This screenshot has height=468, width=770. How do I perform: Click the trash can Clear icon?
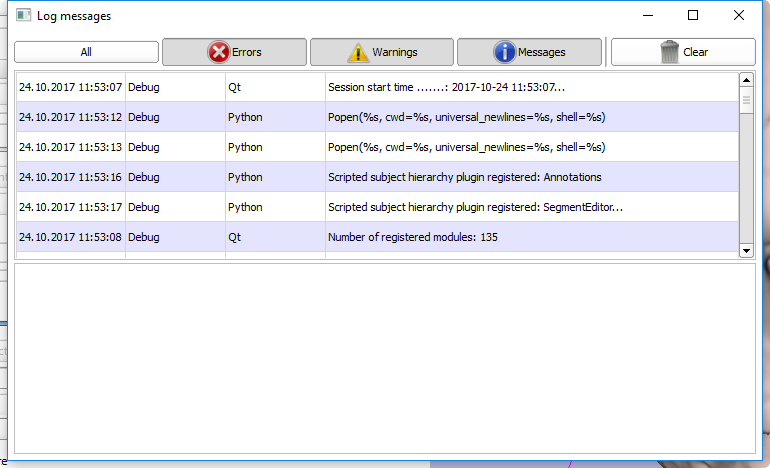tap(670, 52)
